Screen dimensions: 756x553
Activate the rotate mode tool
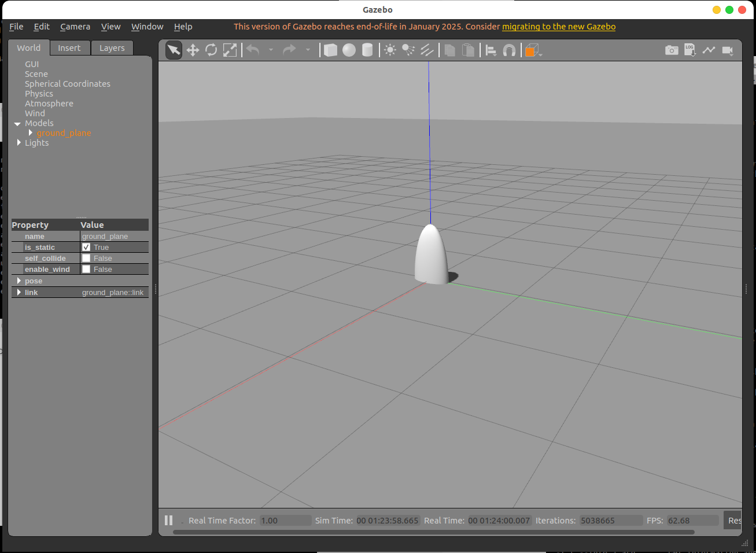coord(211,50)
